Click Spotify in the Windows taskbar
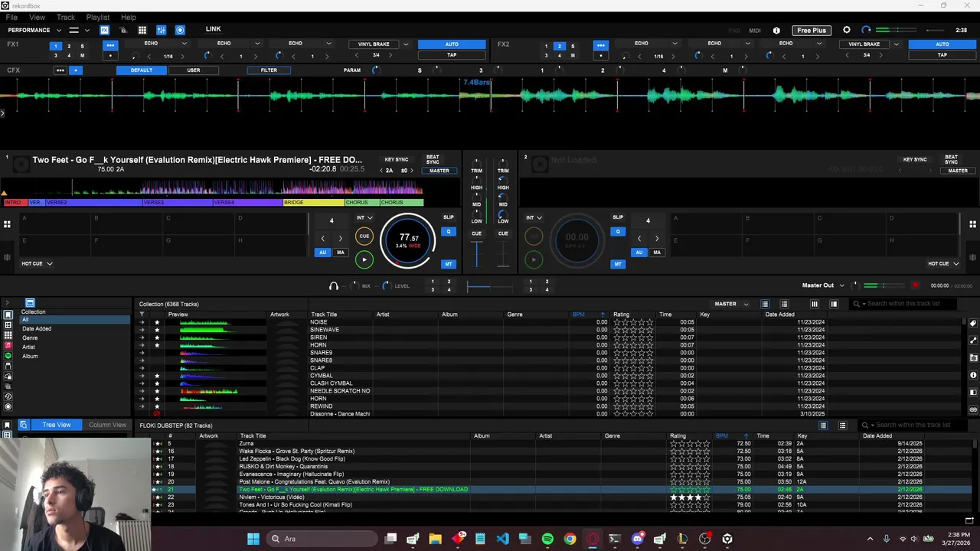Image resolution: width=980 pixels, height=551 pixels. click(547, 539)
